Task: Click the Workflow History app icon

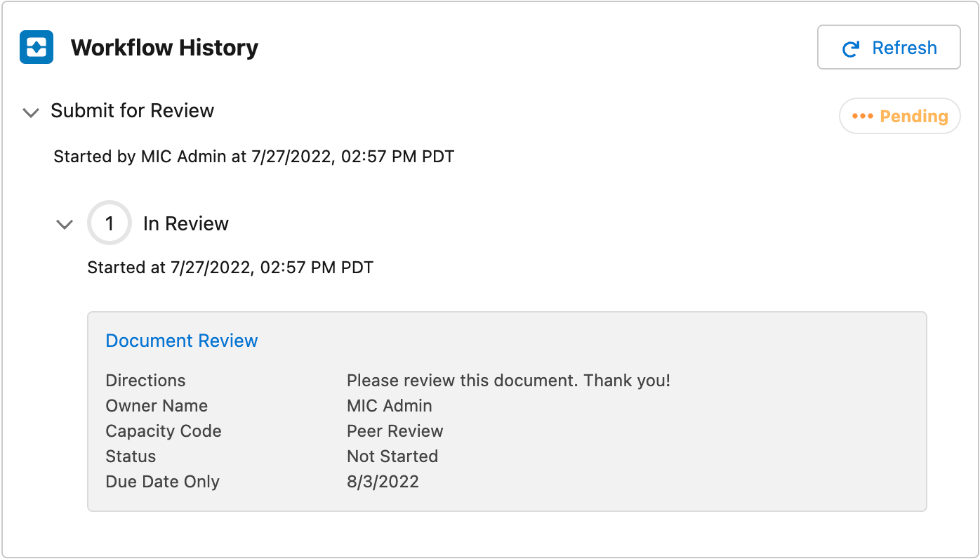Action: [x=37, y=48]
